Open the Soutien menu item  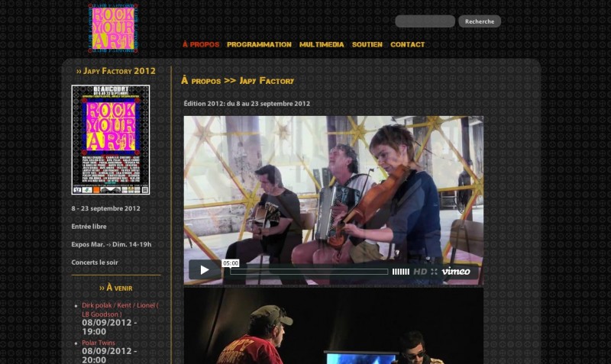click(367, 44)
